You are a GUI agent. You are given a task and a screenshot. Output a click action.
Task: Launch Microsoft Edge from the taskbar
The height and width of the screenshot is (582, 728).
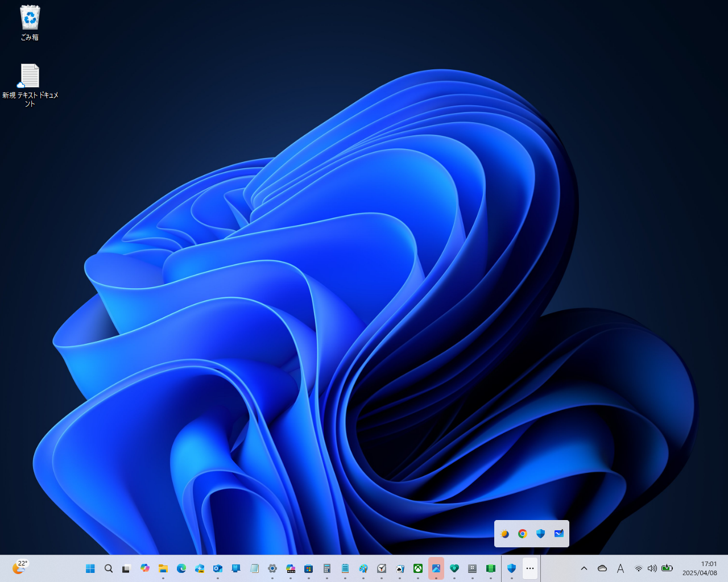pyautogui.click(x=181, y=568)
